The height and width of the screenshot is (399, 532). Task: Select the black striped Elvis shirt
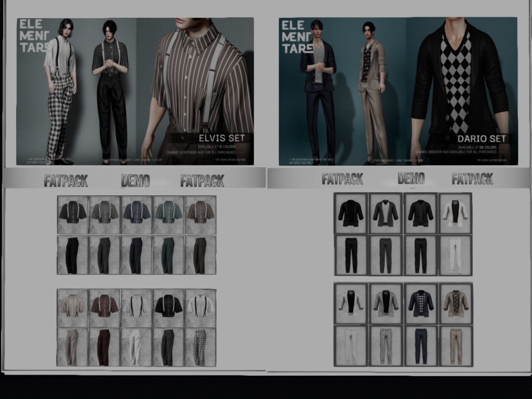(73, 215)
